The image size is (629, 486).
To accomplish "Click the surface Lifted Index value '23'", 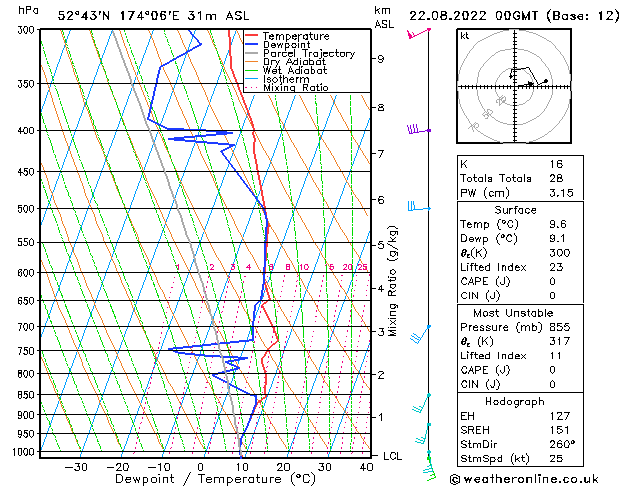I will click(x=556, y=267).
